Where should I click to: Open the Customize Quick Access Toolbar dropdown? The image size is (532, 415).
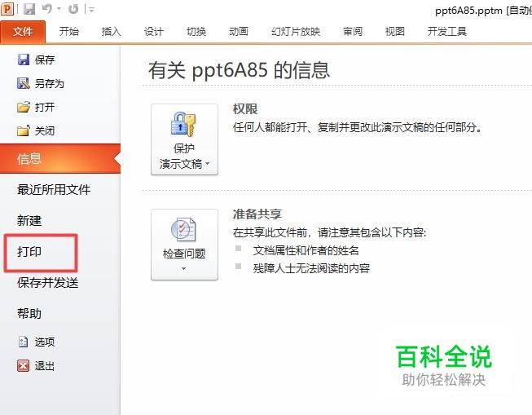pos(91,10)
